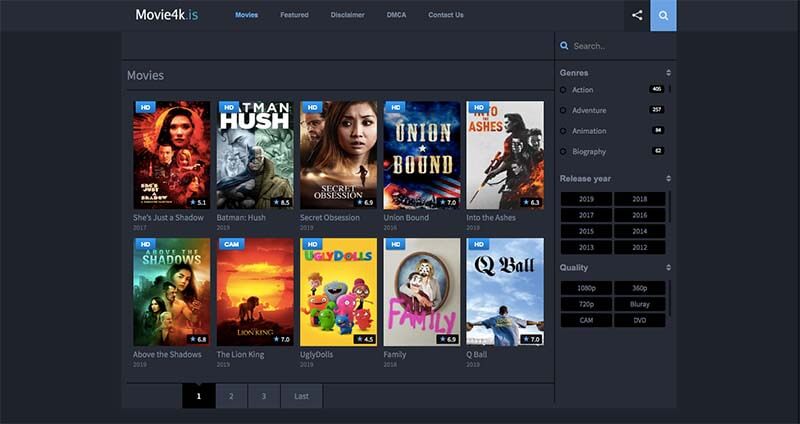
Task: Click the Secret Obsession title link
Action: click(x=330, y=217)
